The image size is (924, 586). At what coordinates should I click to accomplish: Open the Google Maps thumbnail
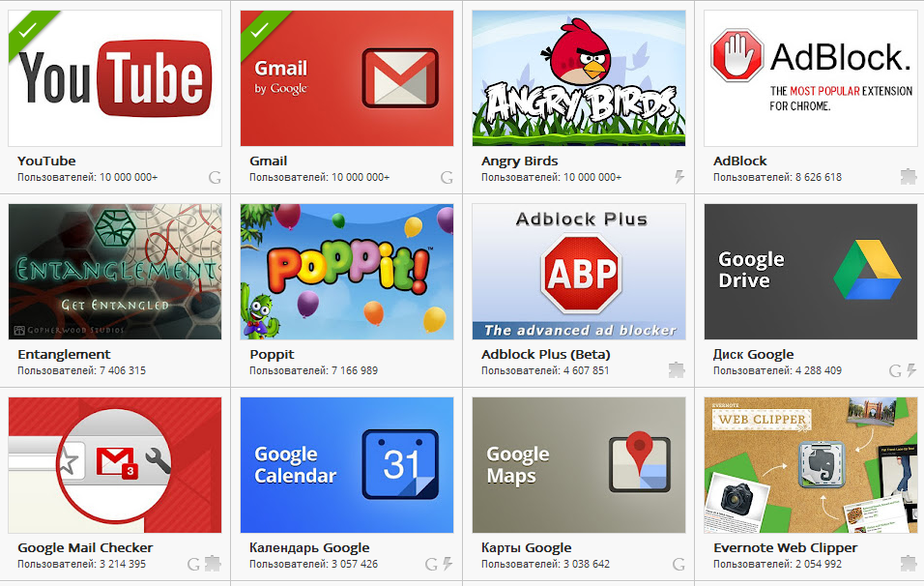(x=579, y=465)
